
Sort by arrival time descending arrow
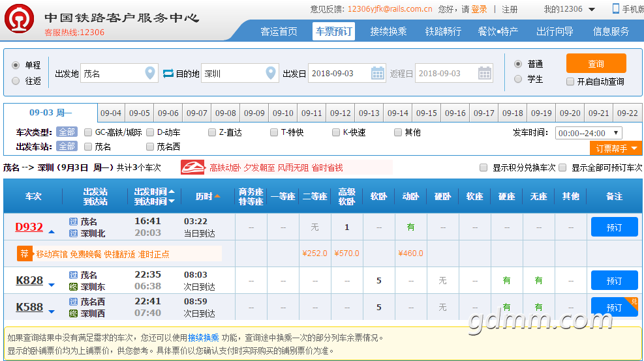tap(172, 201)
